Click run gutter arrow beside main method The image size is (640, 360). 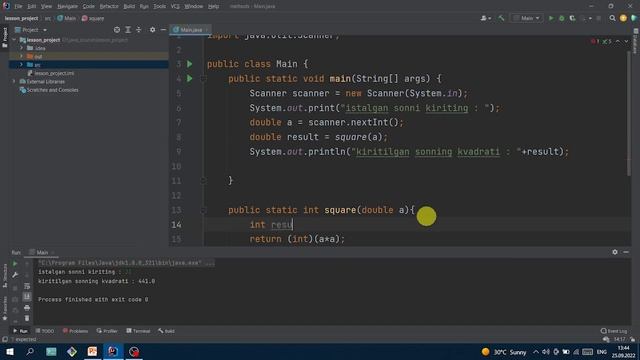click(190, 78)
